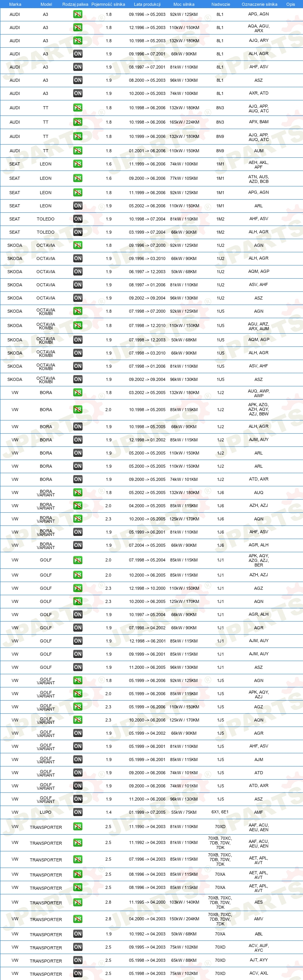303x980 pixels.
Task: Click engine codes 'APX, BAM'
Action: 259,122
